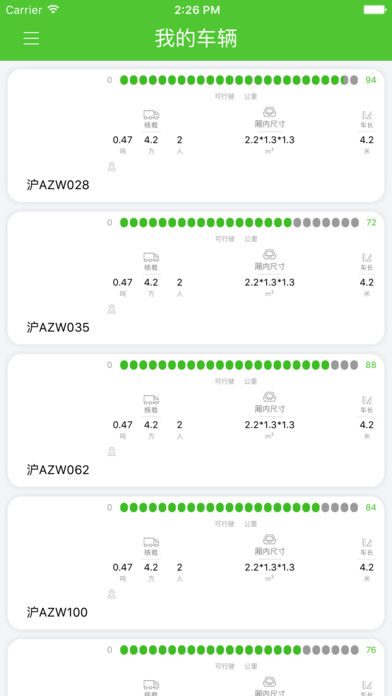The image size is (392, 696).
Task: Open the hamburger menu
Action: (x=31, y=38)
